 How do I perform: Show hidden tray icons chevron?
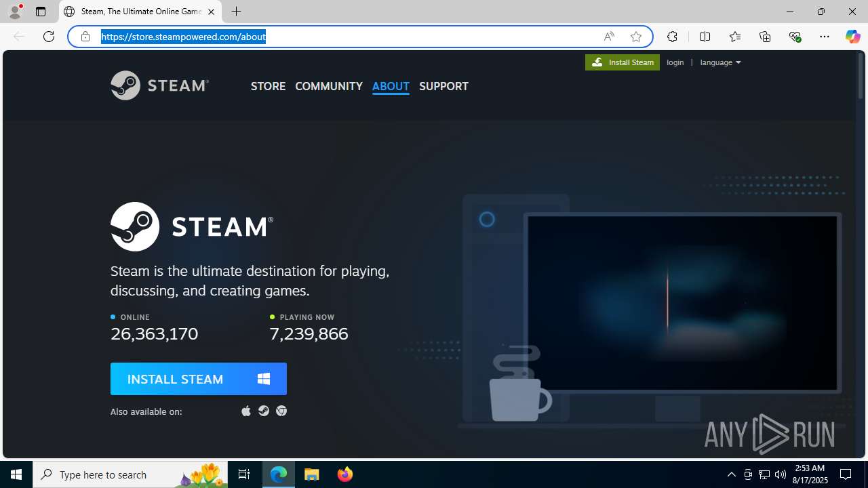point(732,474)
